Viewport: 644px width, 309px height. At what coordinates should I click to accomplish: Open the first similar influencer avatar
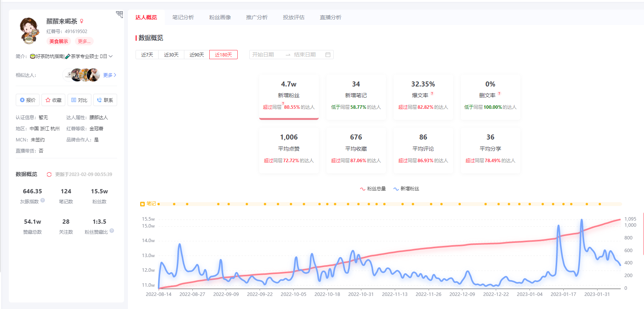68,75
